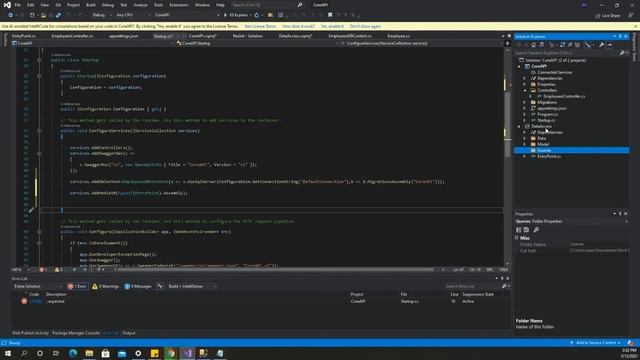Open the CoreAPI startup project dropdown
The width and height of the screenshot is (640, 360).
click(x=187, y=15)
